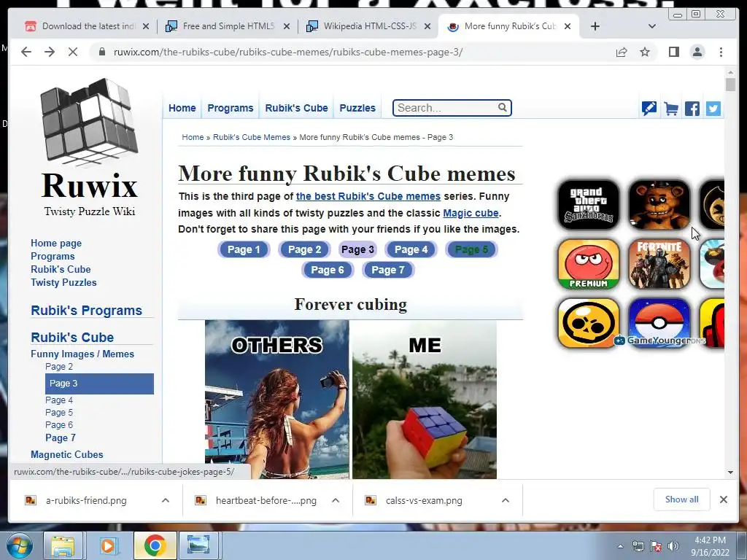Open the Five Nights at Freddy's icon
This screenshot has height=560, width=747.
coord(659,205)
